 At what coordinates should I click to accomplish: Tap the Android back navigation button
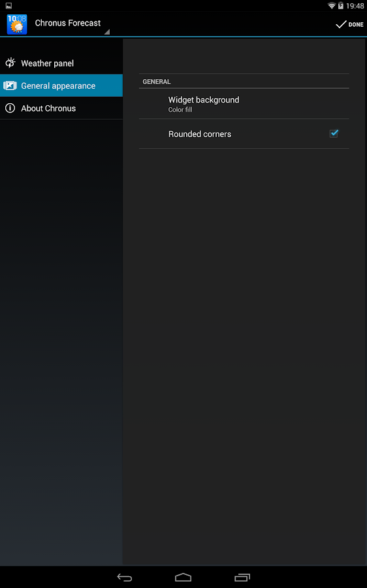coord(125,577)
